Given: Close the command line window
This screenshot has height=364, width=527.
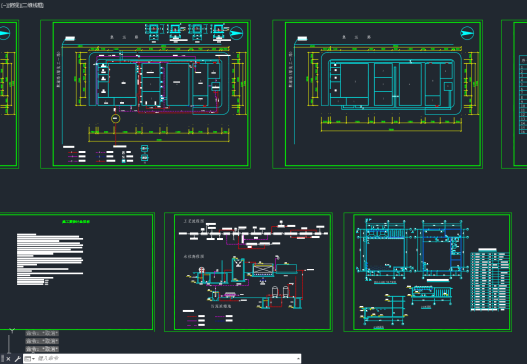Looking at the screenshot, I should coord(8,359).
